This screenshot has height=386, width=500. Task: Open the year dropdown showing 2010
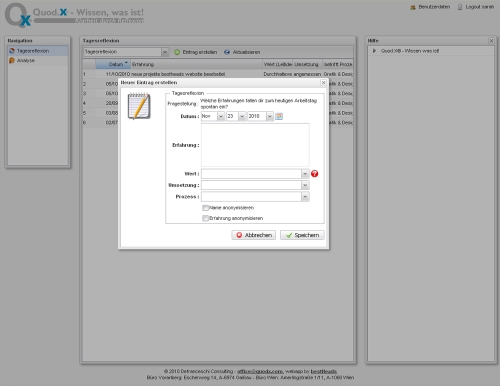coord(270,116)
